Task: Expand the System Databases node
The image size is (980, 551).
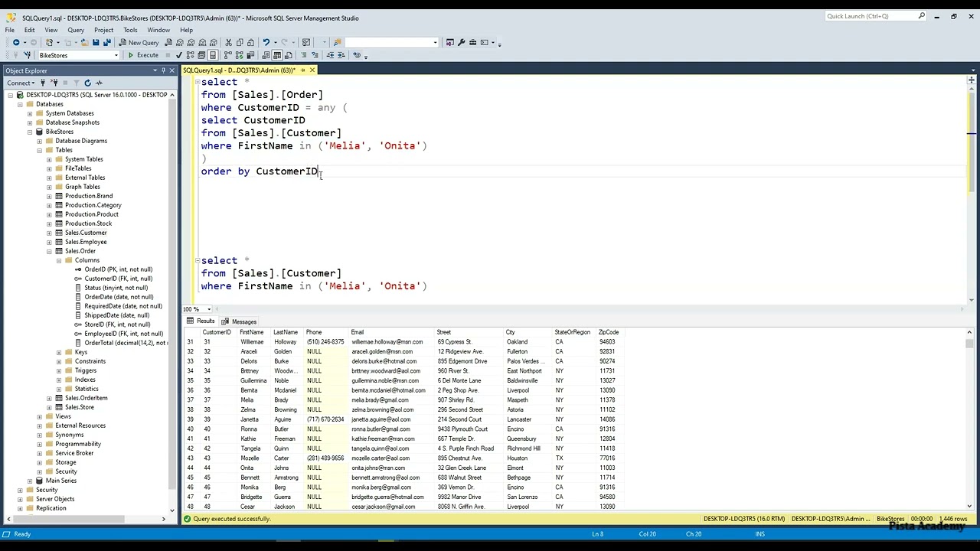Action: (x=30, y=113)
